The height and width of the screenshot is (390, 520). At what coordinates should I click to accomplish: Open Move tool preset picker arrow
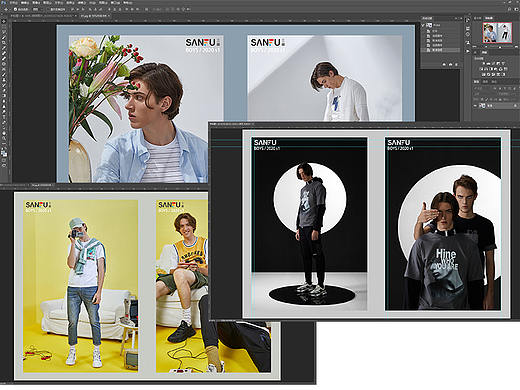(x=10, y=9)
